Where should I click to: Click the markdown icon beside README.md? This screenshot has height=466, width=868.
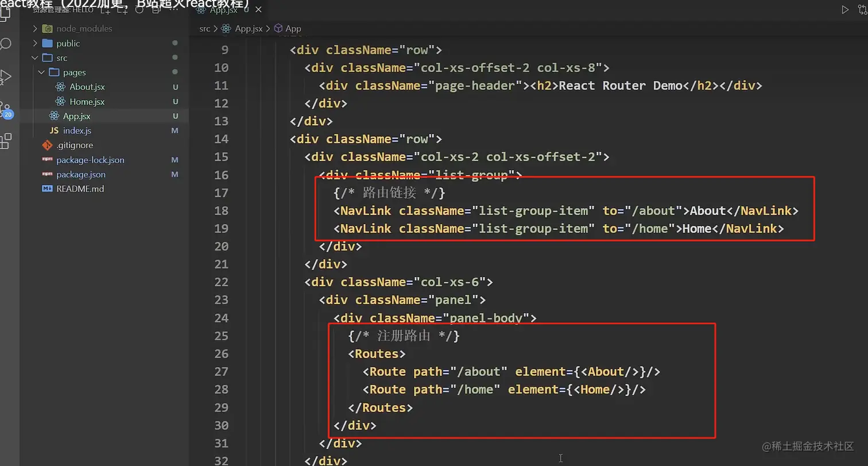pyautogui.click(x=48, y=188)
